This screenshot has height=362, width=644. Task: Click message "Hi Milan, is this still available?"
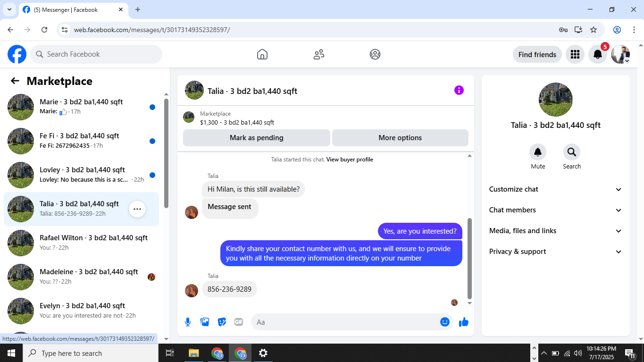coord(253,189)
